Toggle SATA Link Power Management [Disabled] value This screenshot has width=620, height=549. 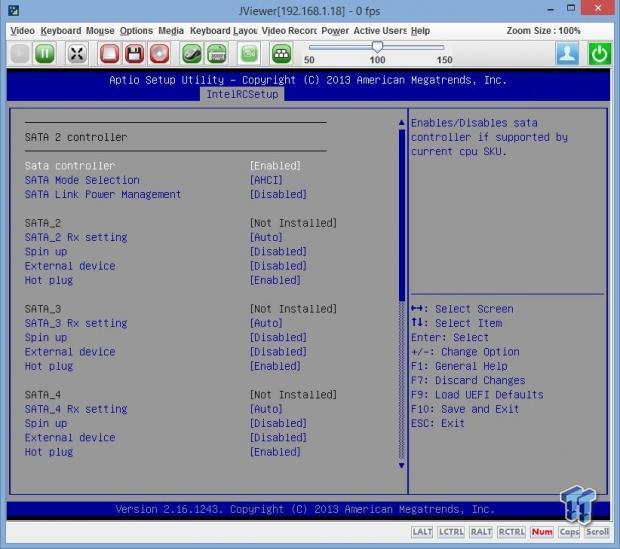(x=278, y=194)
